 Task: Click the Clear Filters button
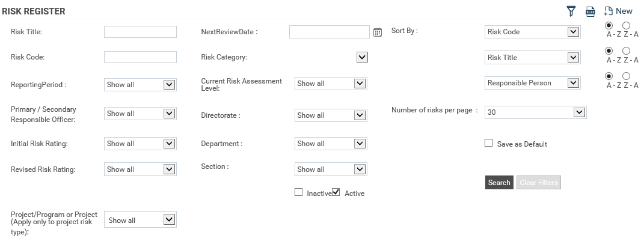tap(538, 182)
